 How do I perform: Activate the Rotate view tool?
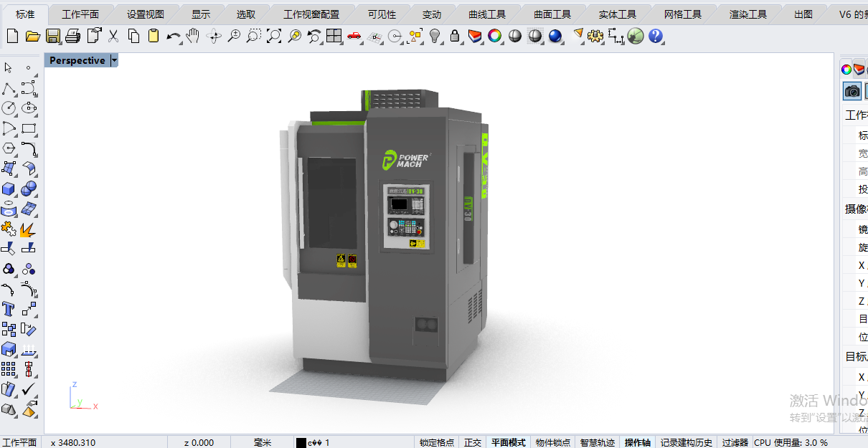[214, 36]
